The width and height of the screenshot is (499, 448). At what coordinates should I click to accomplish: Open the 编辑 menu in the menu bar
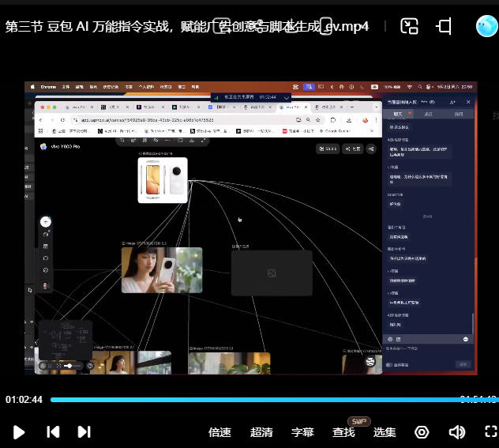tap(79, 87)
